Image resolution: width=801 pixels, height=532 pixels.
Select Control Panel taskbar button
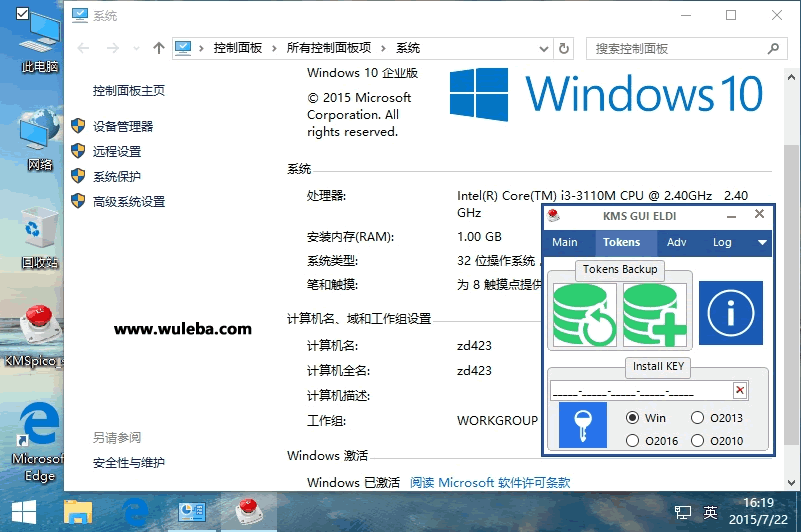click(x=192, y=512)
